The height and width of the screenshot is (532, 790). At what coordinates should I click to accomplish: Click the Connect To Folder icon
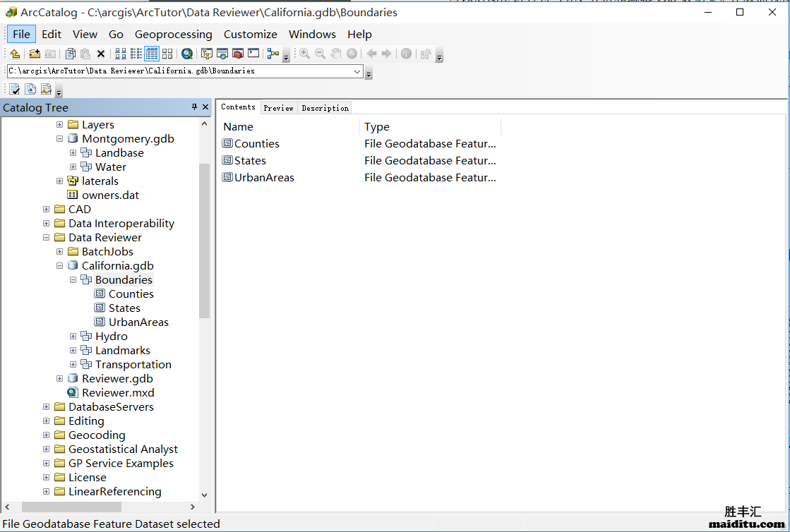tap(35, 54)
